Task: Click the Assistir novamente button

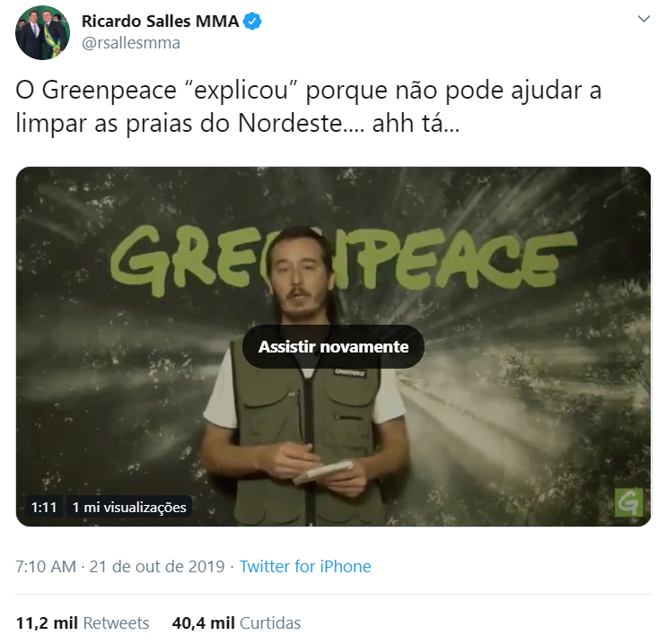Action: [x=333, y=346]
